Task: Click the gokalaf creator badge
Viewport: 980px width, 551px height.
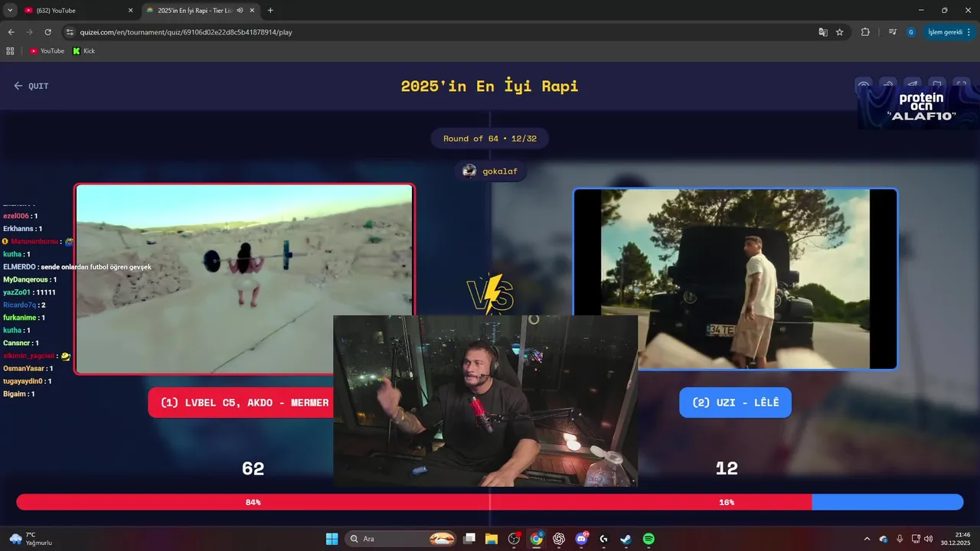Action: click(490, 171)
